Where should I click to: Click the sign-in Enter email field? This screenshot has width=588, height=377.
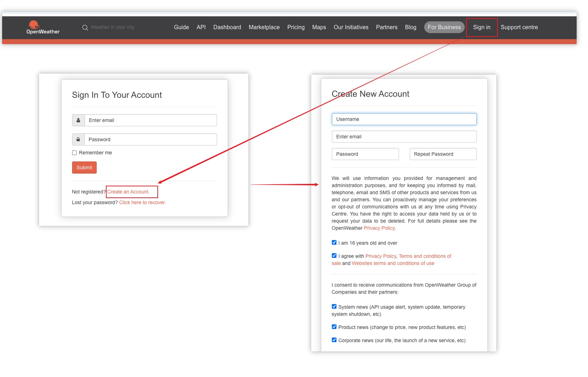tap(151, 120)
